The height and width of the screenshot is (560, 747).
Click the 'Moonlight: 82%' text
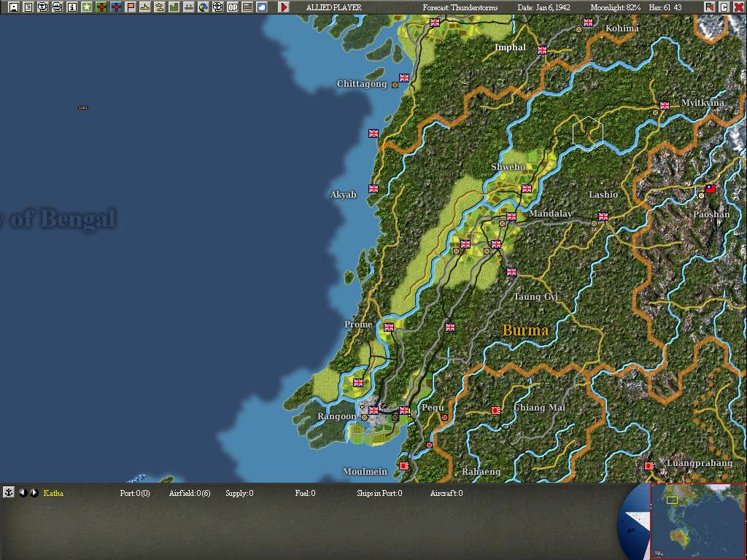(616, 7)
